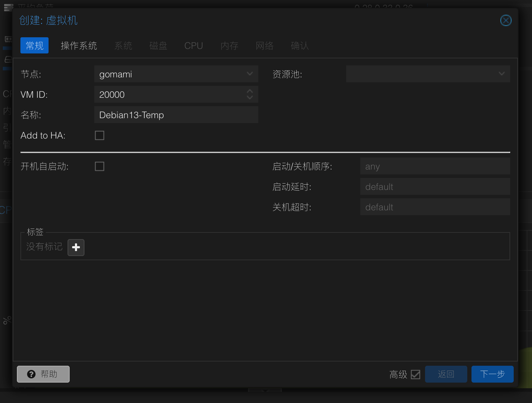This screenshot has height=403, width=532.
Task: Click the VM ID spinner down arrow
Action: click(x=250, y=98)
